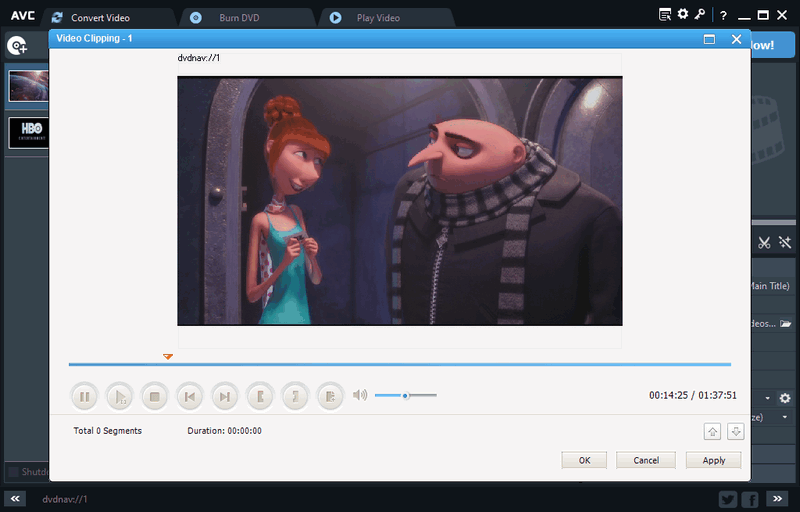Select the HBO video thumbnail in main window

pyautogui.click(x=29, y=133)
